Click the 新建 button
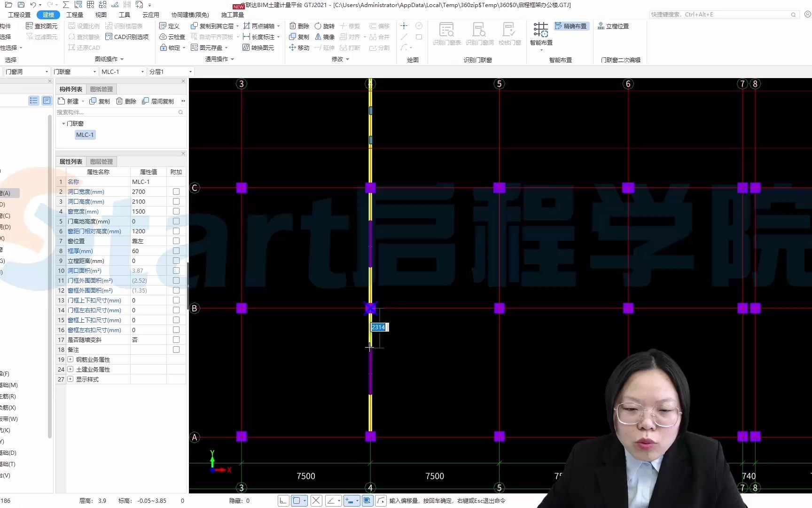Image resolution: width=812 pixels, height=508 pixels. pos(70,101)
